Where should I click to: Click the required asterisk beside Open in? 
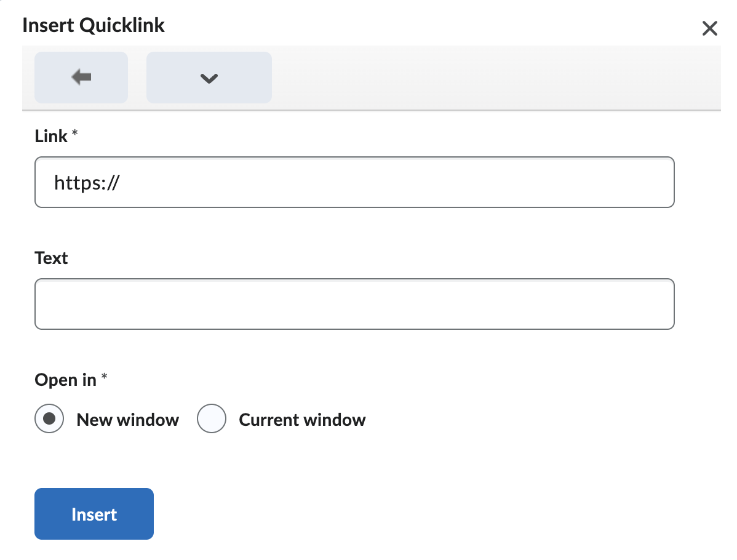(104, 378)
